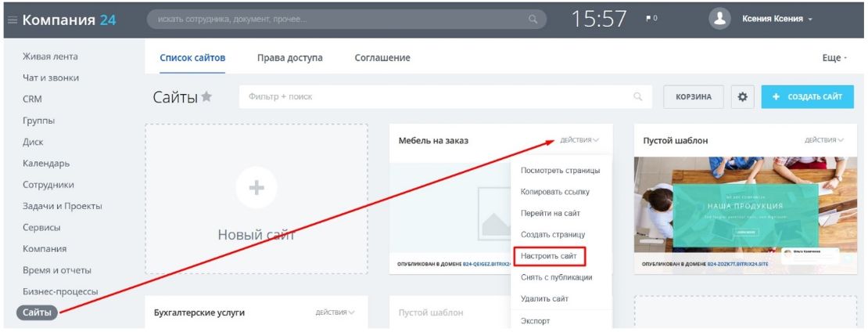Open Действия menu for Бухгалтерские услуги
The height and width of the screenshot is (332, 868).
pos(335,312)
